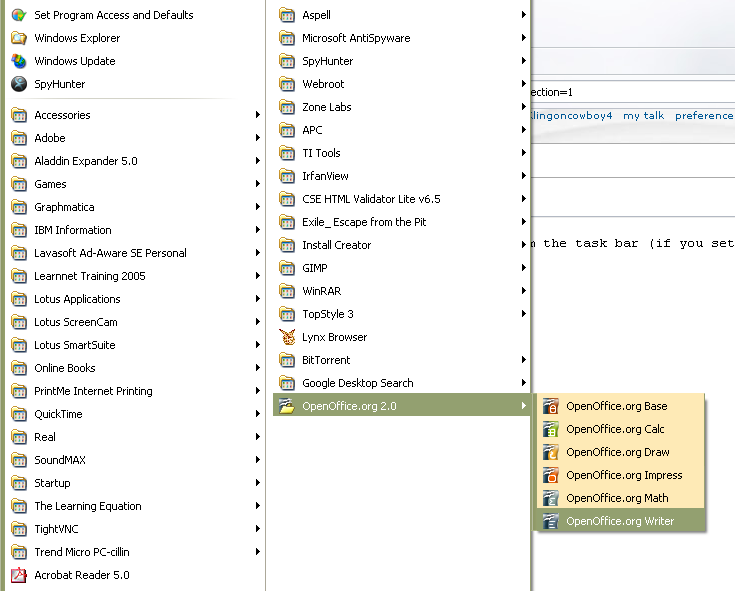Select the APC menu entry
Viewport: 735px width, 591px height.
click(x=402, y=130)
